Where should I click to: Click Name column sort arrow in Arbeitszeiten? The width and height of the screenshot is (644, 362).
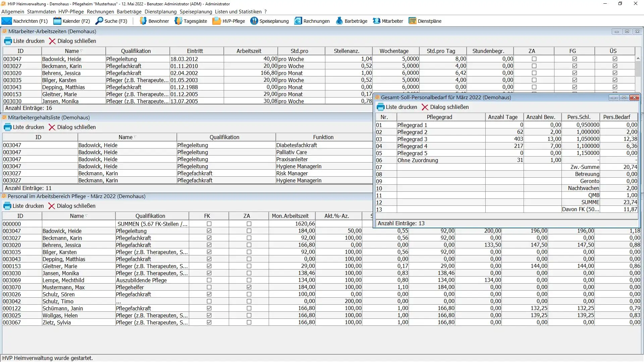[82, 51]
